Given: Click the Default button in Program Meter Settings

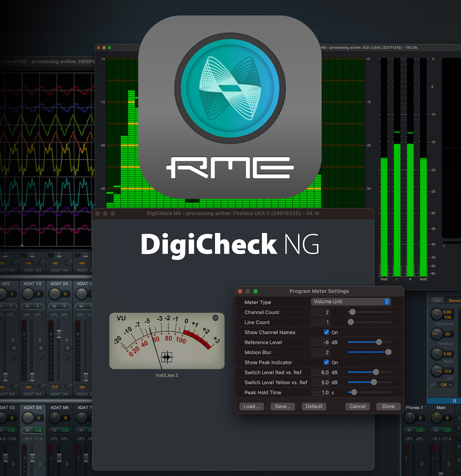Looking at the screenshot, I should coord(313,406).
